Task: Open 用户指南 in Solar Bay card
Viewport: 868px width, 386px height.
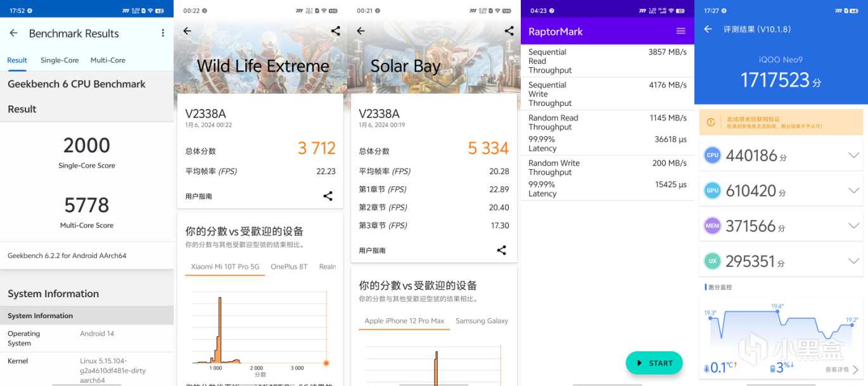Action: coord(372,250)
